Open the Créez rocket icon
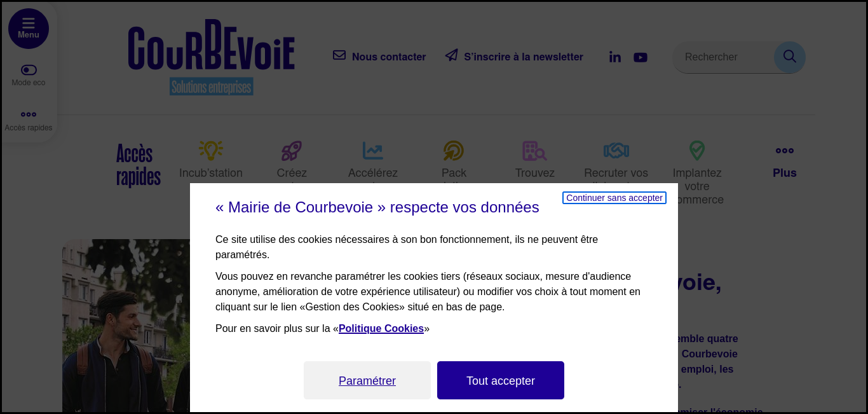Viewport: 868px width, 414px height. (292, 151)
